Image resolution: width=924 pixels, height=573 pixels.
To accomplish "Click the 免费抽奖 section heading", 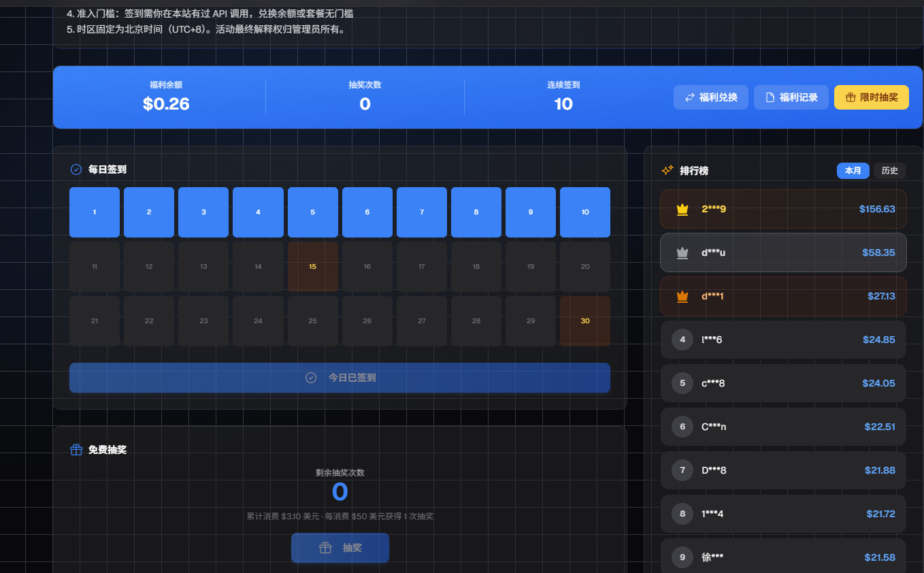I will tap(108, 450).
